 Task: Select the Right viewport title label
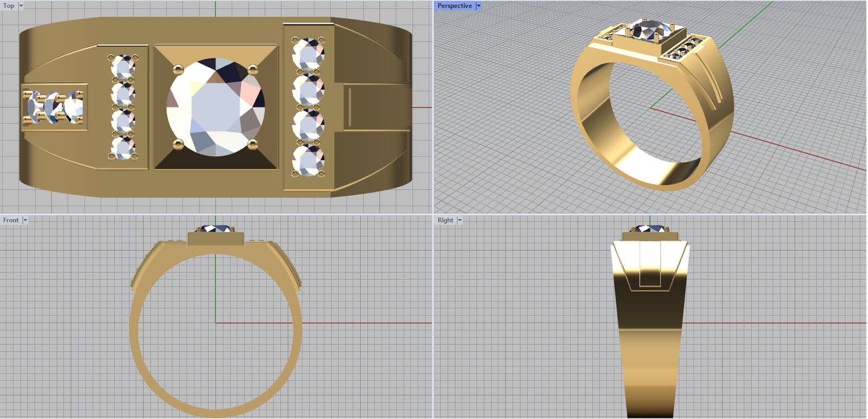pos(445,220)
